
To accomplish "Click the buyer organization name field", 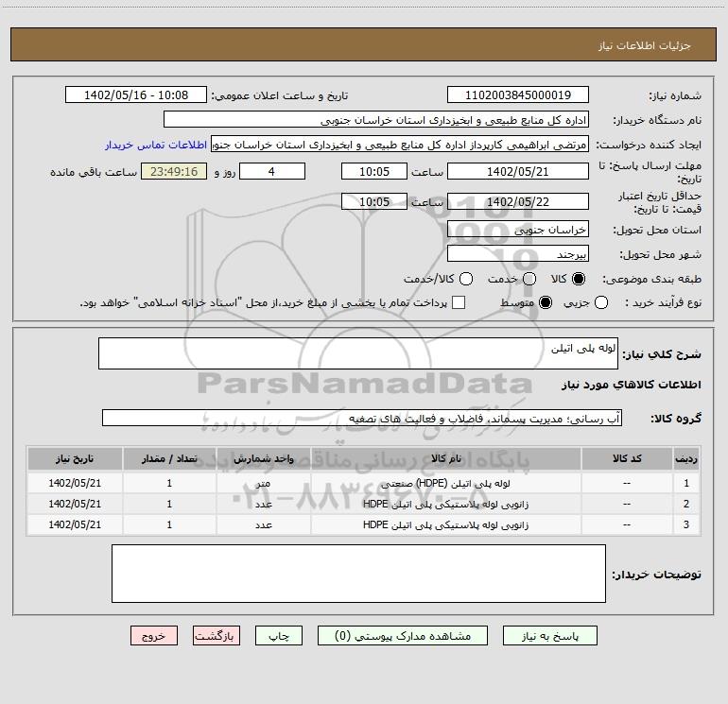I will [376, 120].
